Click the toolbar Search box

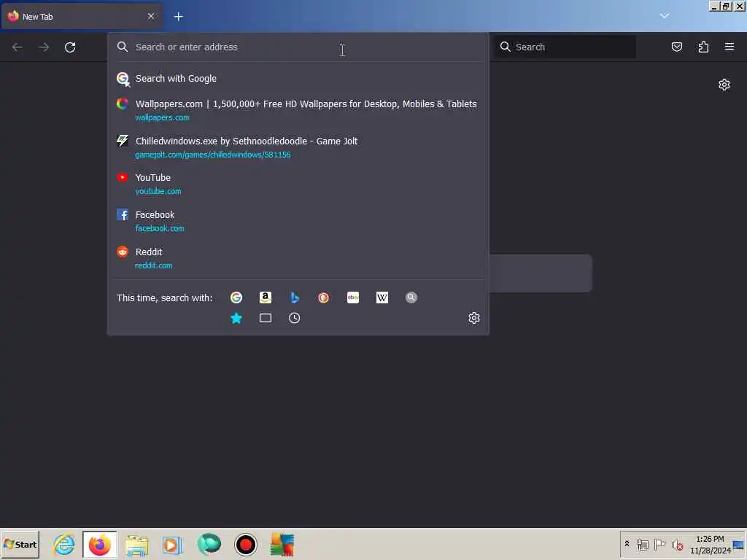565,47
